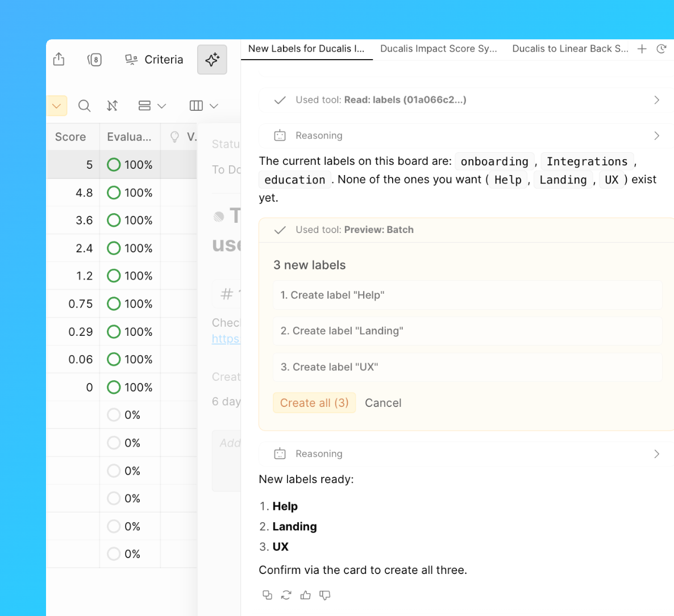Give thumbs up to the response
The height and width of the screenshot is (616, 674).
coord(306,595)
